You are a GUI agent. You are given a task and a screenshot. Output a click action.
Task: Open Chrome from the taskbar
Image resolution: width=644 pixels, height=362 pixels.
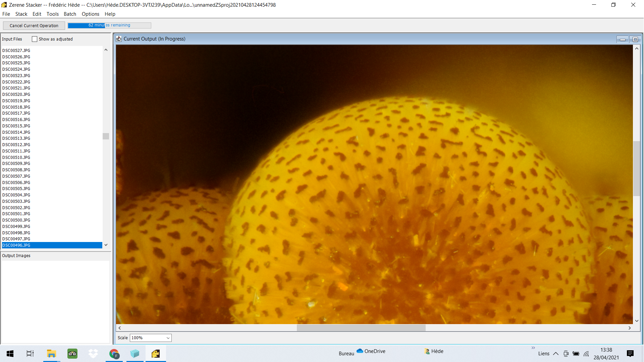[x=114, y=354]
